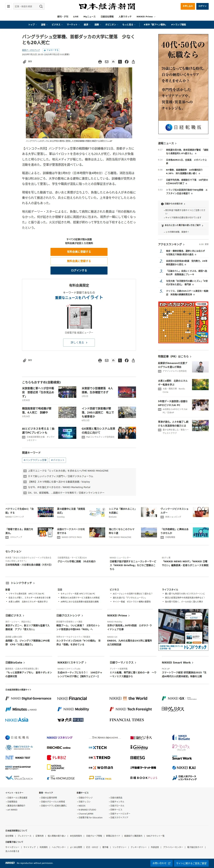Open the NIKKEI Asia logo link
This screenshot has height=868, width=214.
[17, 720]
